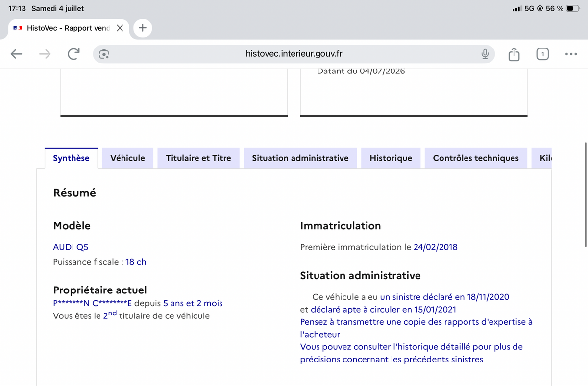This screenshot has width=588, height=386.
Task: Show open tabs counter
Action: 542,54
